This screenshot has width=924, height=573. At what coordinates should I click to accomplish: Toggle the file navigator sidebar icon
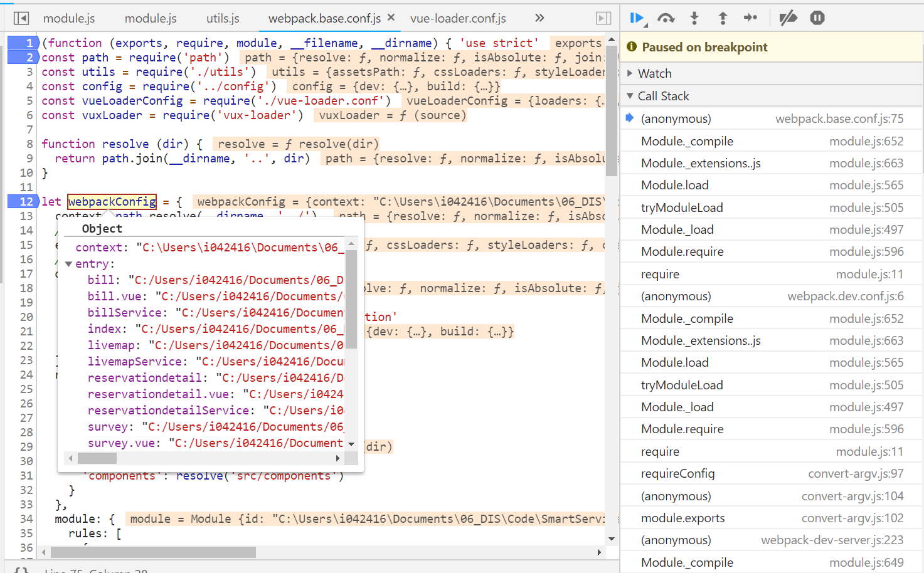pos(21,18)
